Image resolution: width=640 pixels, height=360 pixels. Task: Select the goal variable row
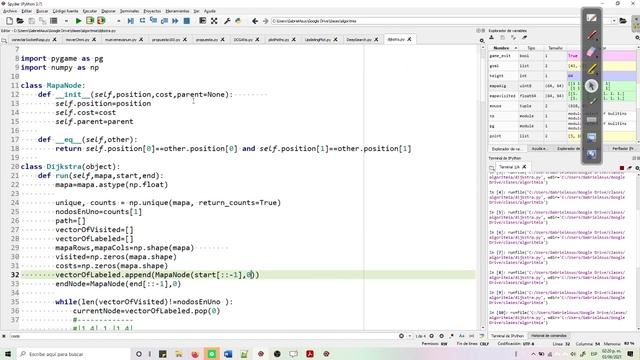click(562, 66)
